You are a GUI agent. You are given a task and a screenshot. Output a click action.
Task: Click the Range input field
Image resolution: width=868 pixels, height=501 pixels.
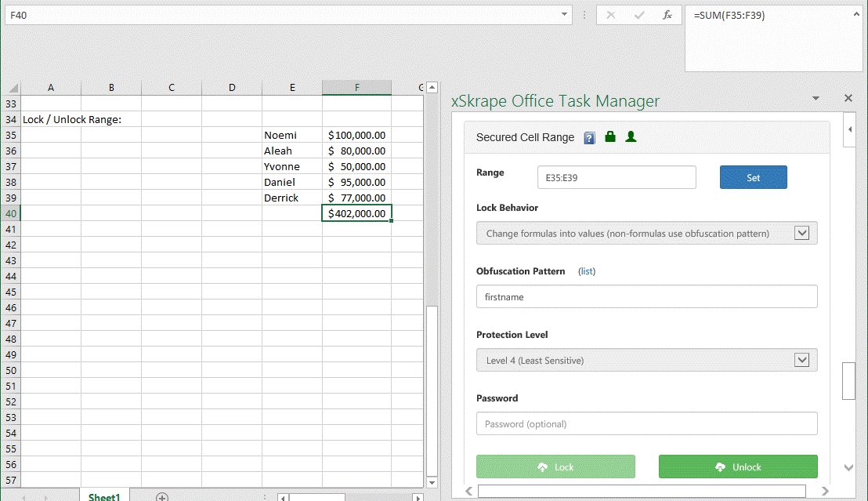pos(616,177)
